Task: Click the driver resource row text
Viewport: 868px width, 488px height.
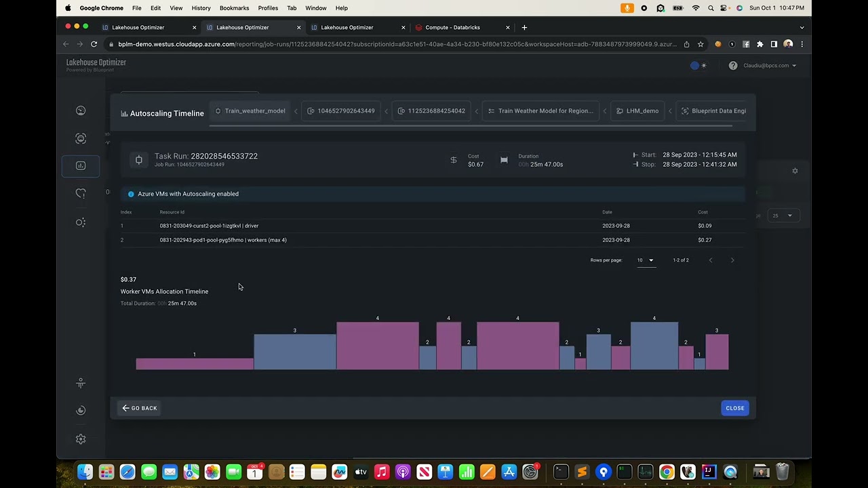Action: [209, 226]
